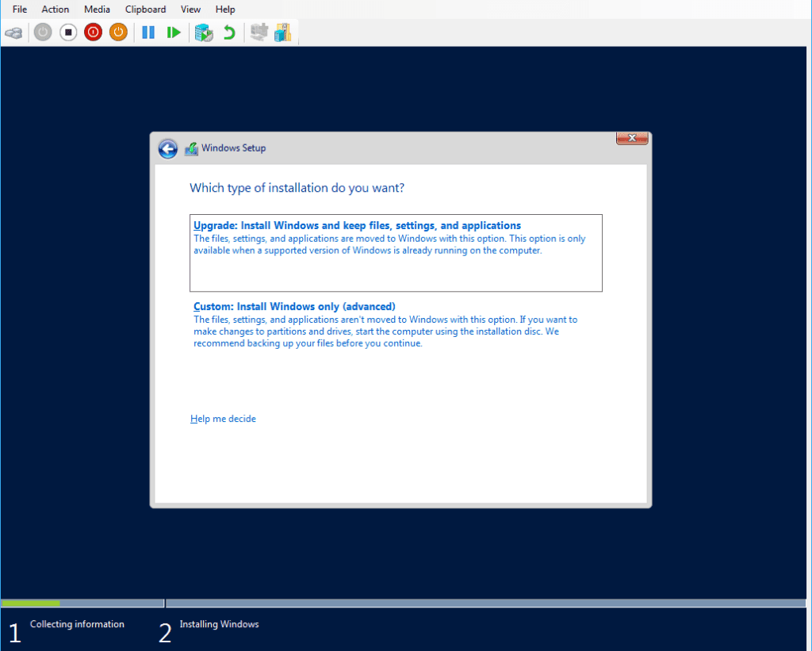Click the Ctrl+Alt+Del toolbar icon
The height and width of the screenshot is (651, 812).
14,33
